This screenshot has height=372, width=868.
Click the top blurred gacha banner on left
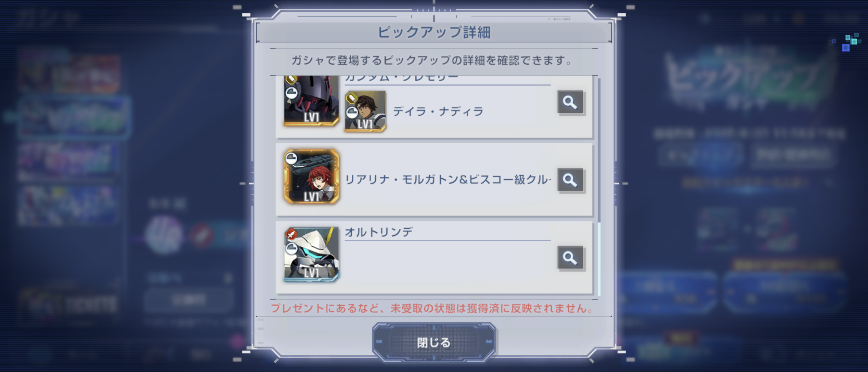point(69,72)
